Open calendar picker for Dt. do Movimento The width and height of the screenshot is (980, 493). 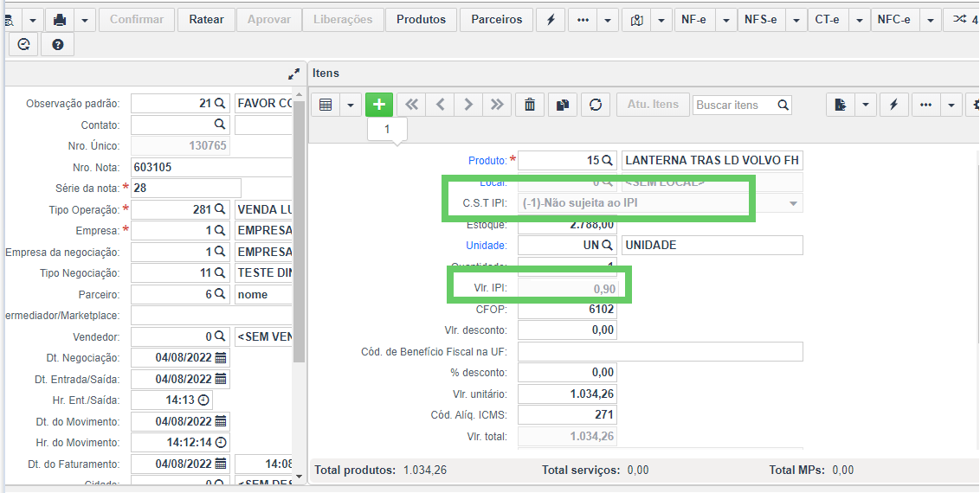tap(221, 421)
